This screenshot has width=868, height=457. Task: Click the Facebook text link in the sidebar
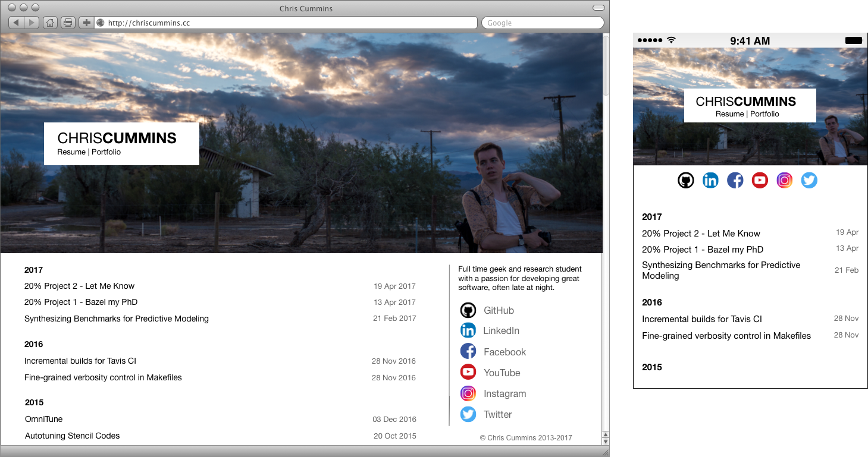504,352
